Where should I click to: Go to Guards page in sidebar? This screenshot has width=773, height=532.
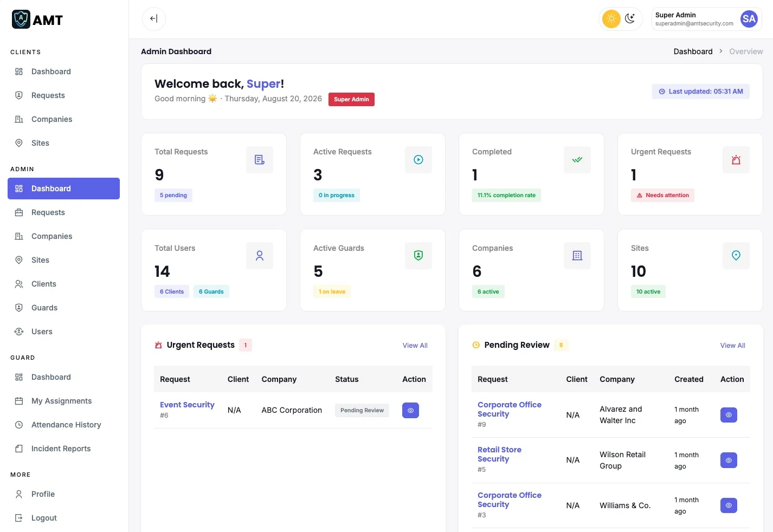tap(63, 308)
